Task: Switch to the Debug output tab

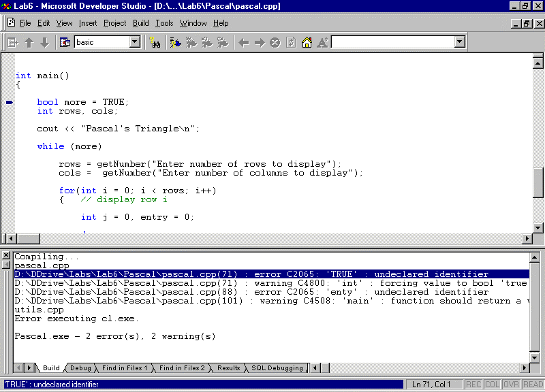Action: pyautogui.click(x=80, y=368)
